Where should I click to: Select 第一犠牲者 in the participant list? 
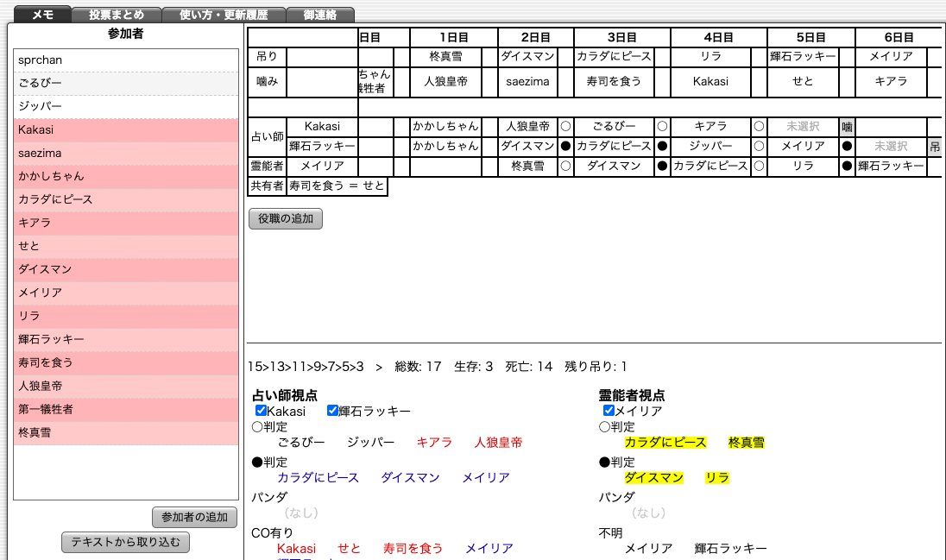[125, 409]
